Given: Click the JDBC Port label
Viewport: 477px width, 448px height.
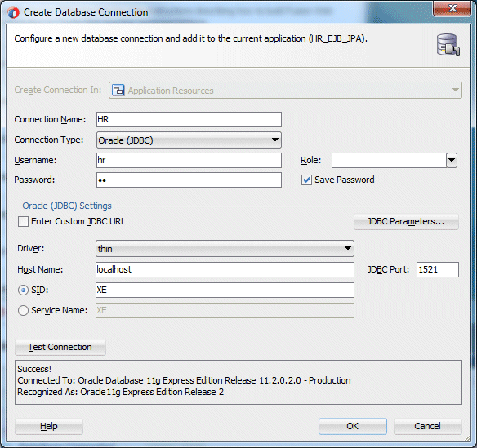Looking at the screenshot, I should click(x=388, y=269).
